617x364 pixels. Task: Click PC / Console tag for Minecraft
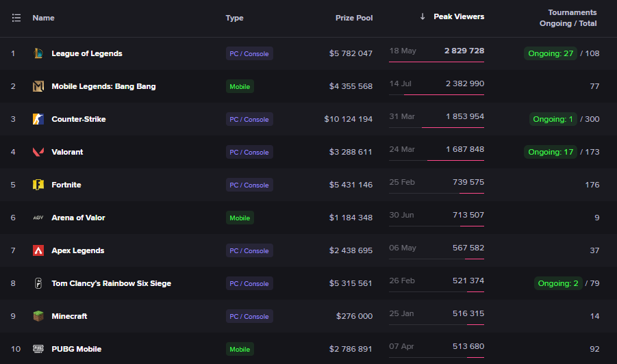[249, 316]
